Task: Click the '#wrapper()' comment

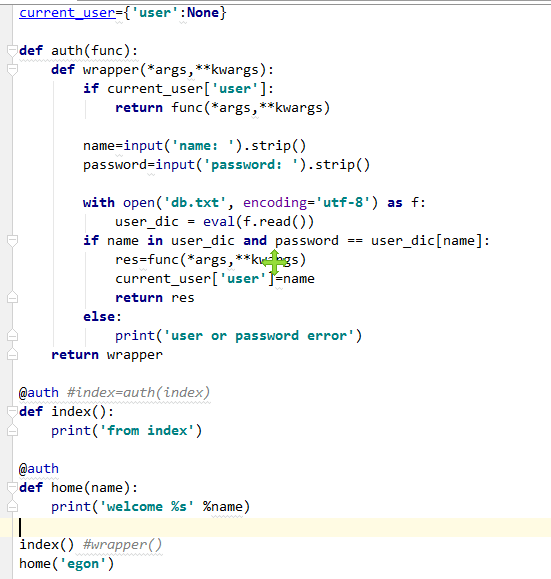Action: (x=123, y=545)
